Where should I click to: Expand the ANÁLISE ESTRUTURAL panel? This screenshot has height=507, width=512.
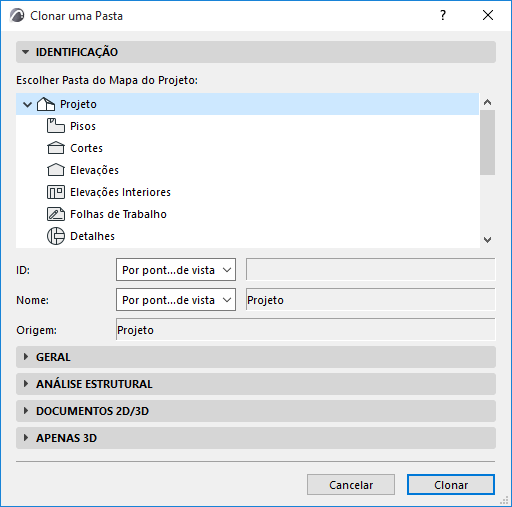[26, 384]
